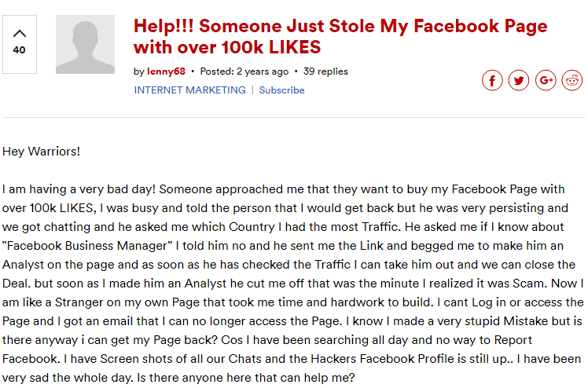Share this thread on Twitter

coord(519,81)
